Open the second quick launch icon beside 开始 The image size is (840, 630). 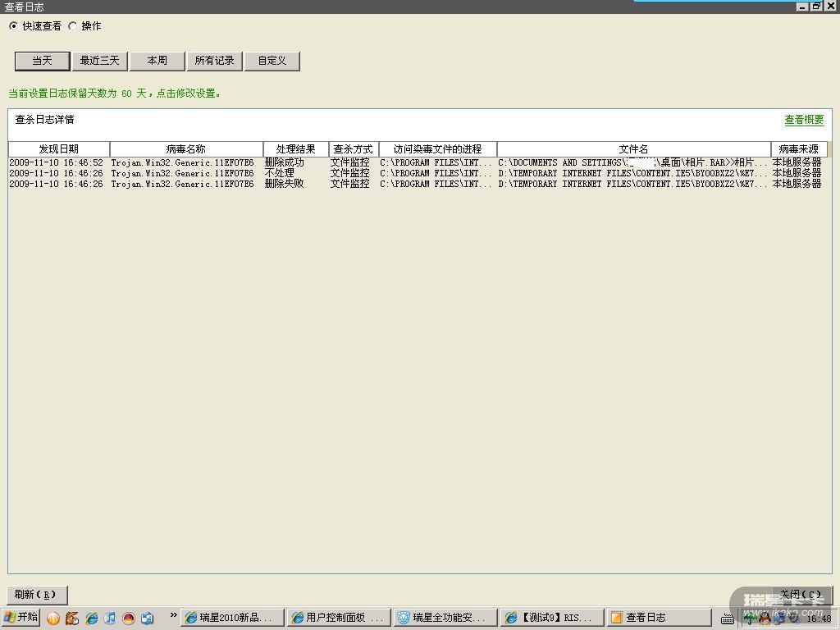72,619
